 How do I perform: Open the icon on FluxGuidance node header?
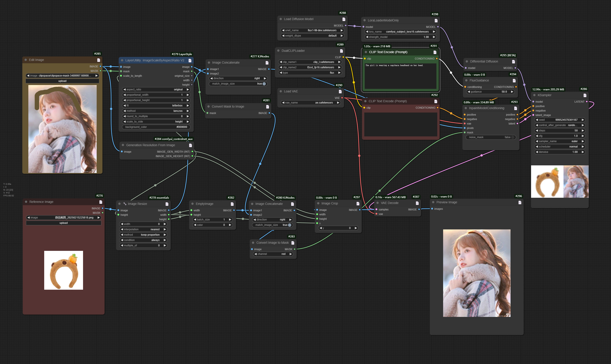(x=514, y=80)
